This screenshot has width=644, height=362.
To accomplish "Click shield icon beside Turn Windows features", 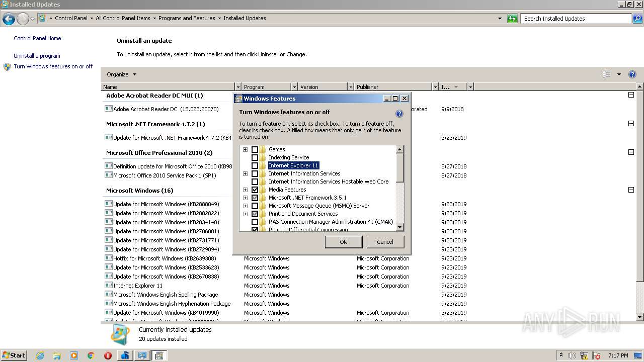I will coord(7,66).
